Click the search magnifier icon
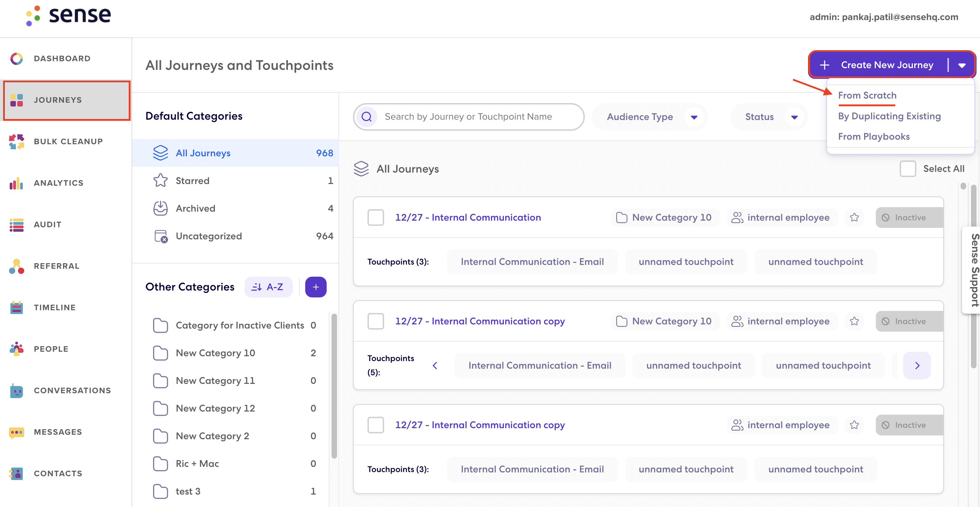The image size is (980, 507). 366,117
